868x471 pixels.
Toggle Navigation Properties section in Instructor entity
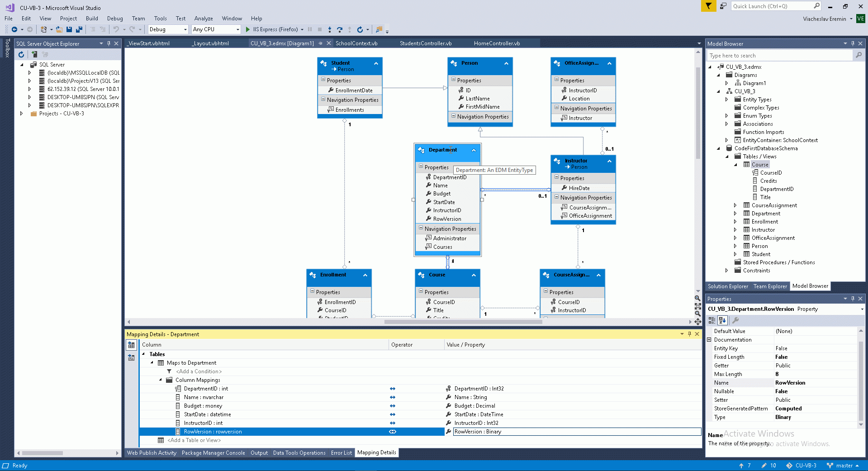point(556,197)
